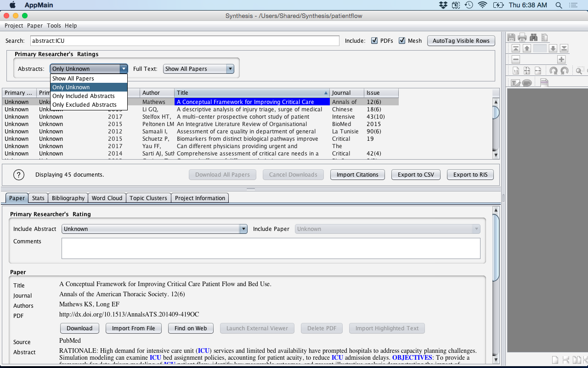
Task: Switch to the Word Cloud tab
Action: click(107, 198)
